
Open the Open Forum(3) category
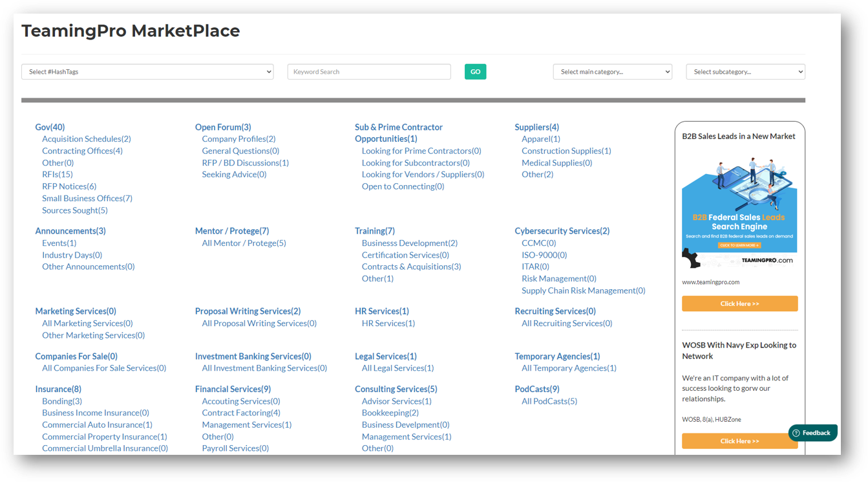(x=223, y=127)
